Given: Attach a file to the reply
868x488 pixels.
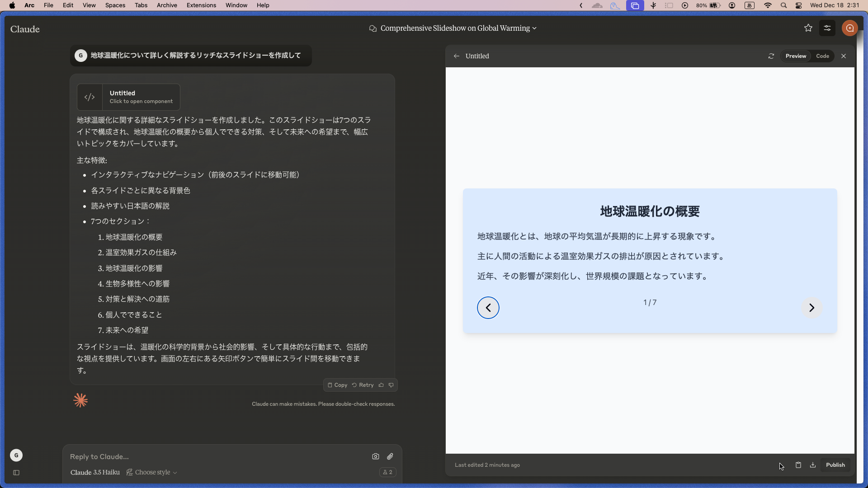Looking at the screenshot, I should [x=391, y=456].
